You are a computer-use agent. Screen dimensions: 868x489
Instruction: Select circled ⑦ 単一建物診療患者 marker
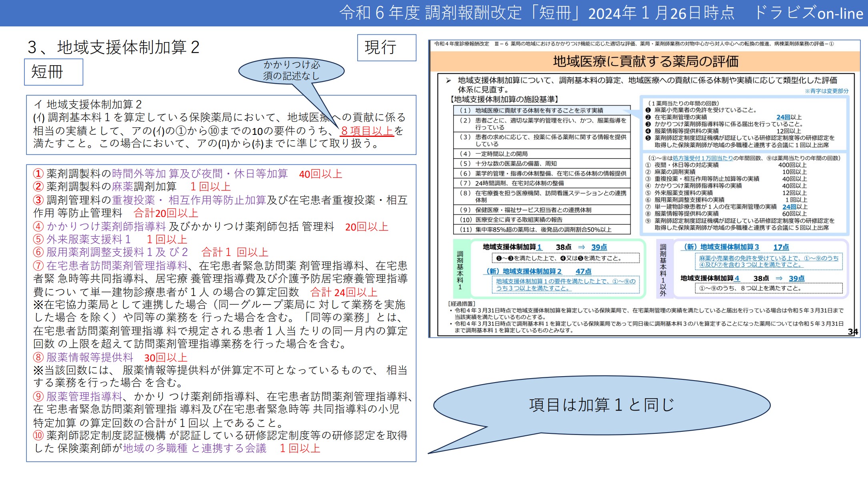coord(648,206)
